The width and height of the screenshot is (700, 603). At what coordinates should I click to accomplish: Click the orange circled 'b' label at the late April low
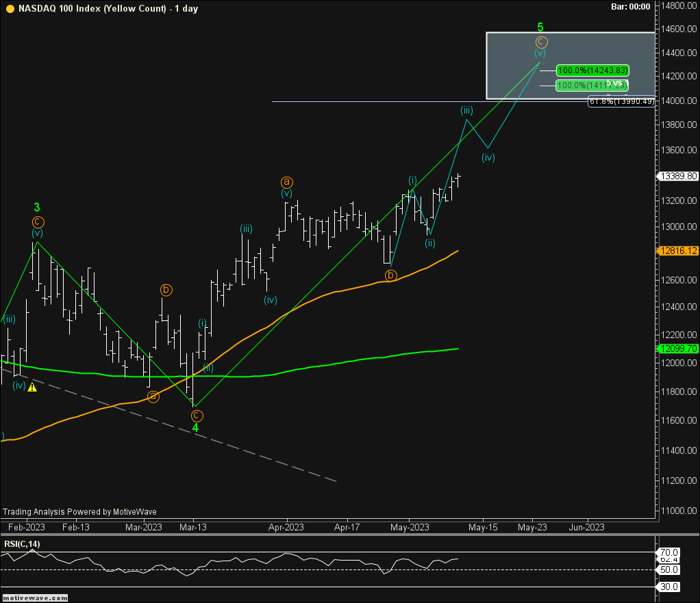[390, 275]
